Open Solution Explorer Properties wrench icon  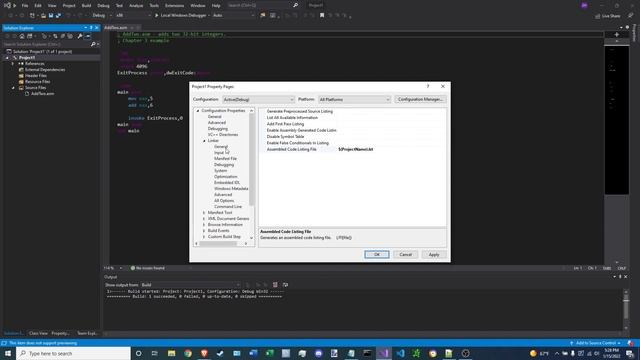(x=80, y=36)
